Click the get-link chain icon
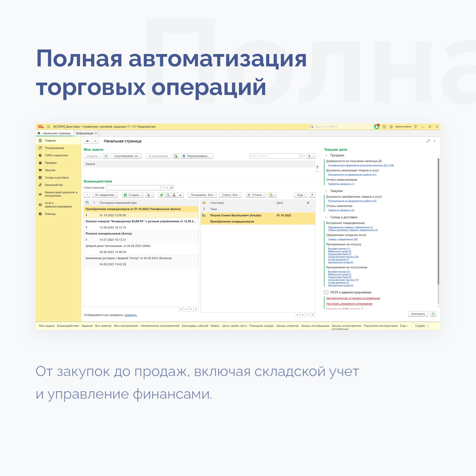The height and width of the screenshot is (476, 476). (x=428, y=141)
